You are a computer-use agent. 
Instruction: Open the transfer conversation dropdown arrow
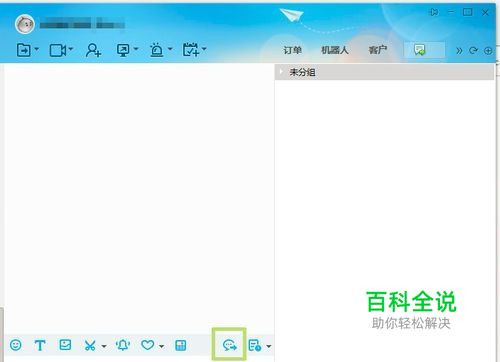tap(37, 49)
